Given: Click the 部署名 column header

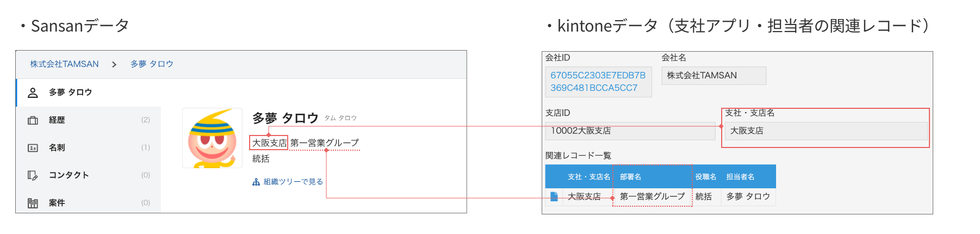Looking at the screenshot, I should (x=631, y=177).
